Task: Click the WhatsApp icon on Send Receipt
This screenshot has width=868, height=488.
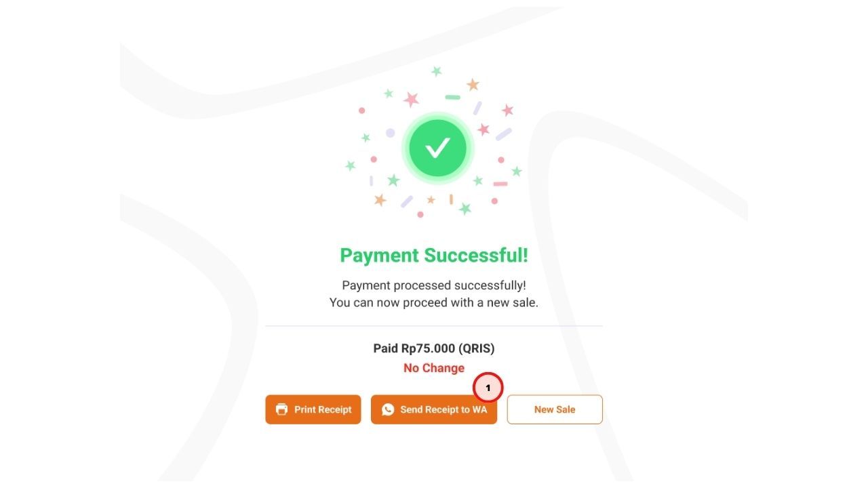Action: tap(388, 409)
